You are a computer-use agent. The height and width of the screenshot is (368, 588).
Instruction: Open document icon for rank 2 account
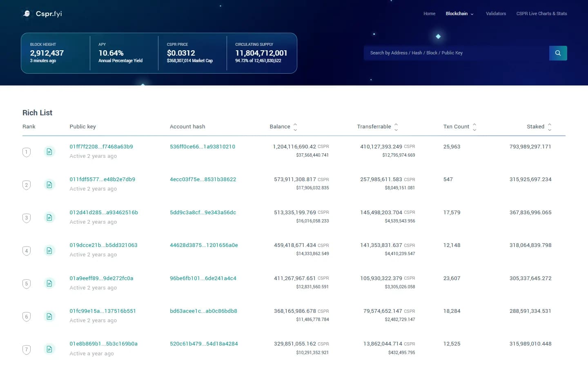tap(49, 185)
